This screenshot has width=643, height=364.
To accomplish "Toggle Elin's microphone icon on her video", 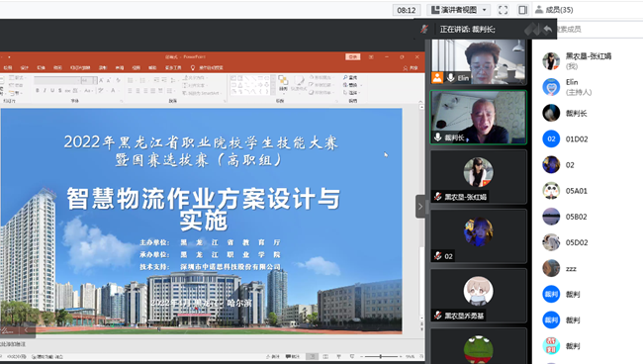I will click(x=451, y=77).
